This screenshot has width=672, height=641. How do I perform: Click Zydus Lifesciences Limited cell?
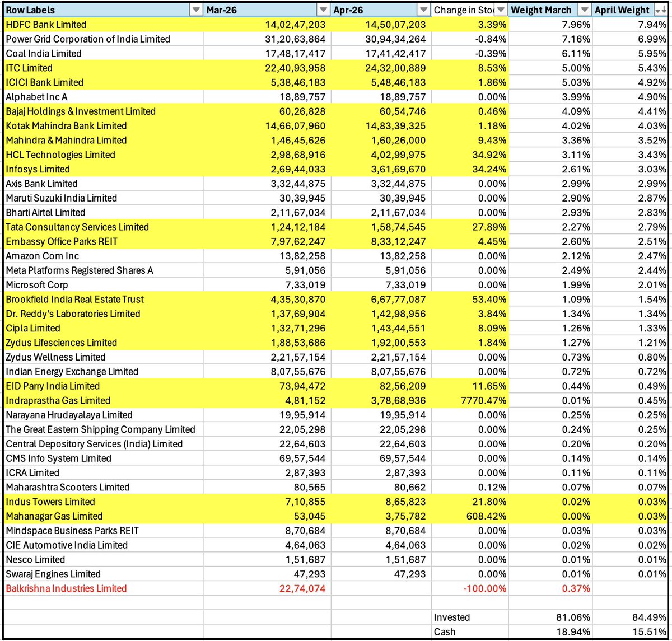click(x=104, y=343)
